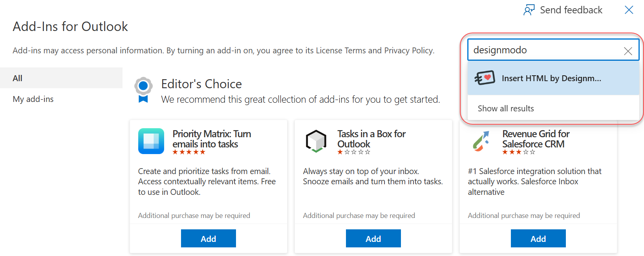Click the Tasks in a Box cube icon
644x256 pixels.
click(x=316, y=141)
